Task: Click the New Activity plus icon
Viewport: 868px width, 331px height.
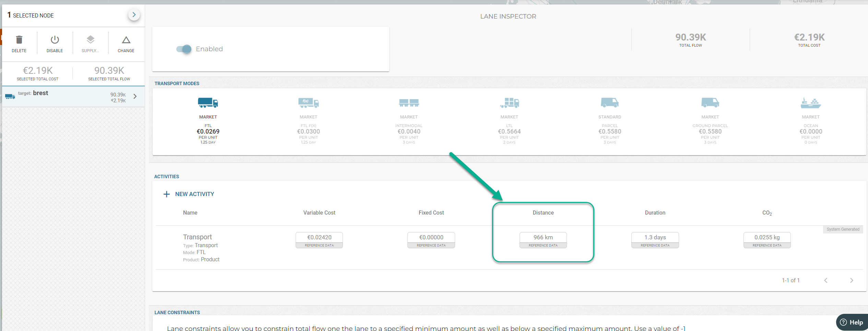Action: [167, 194]
